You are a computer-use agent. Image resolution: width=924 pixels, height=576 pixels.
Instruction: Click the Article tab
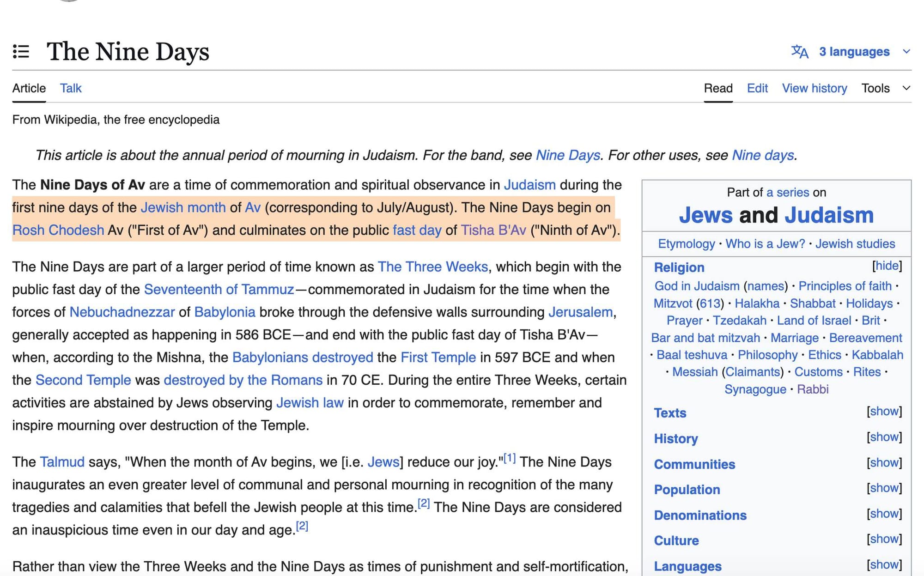(x=29, y=88)
